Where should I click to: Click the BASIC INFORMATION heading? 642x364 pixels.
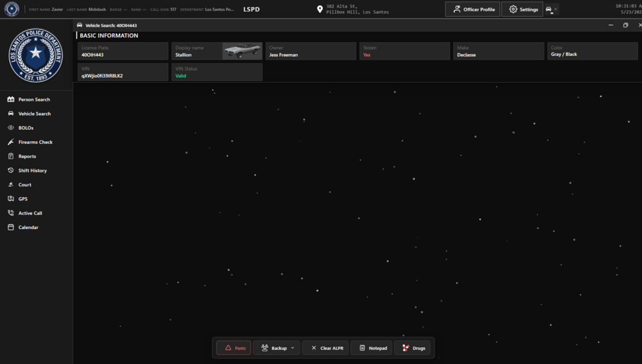(109, 35)
